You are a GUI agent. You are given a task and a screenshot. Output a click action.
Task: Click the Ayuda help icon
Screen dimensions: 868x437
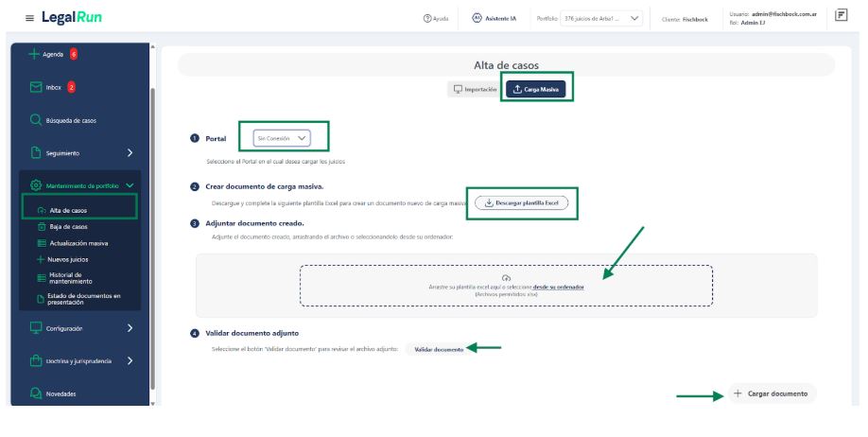tap(427, 18)
